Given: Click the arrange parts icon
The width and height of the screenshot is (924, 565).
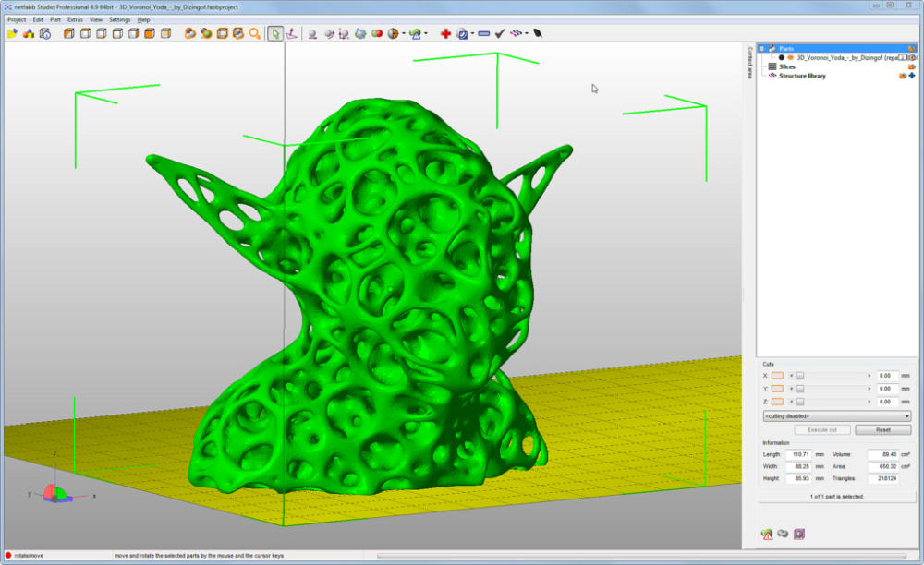Looking at the screenshot, I should point(360,34).
